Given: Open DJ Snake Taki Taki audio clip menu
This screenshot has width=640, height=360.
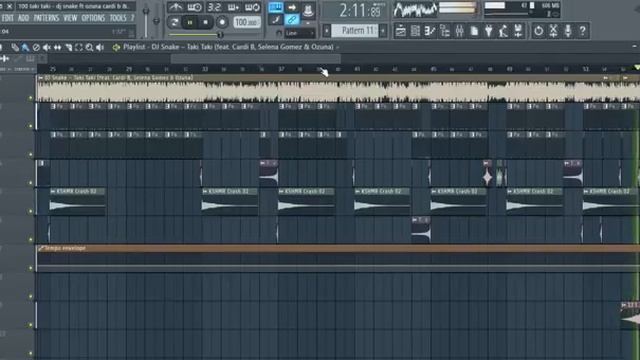Looking at the screenshot, I should tap(40, 78).
